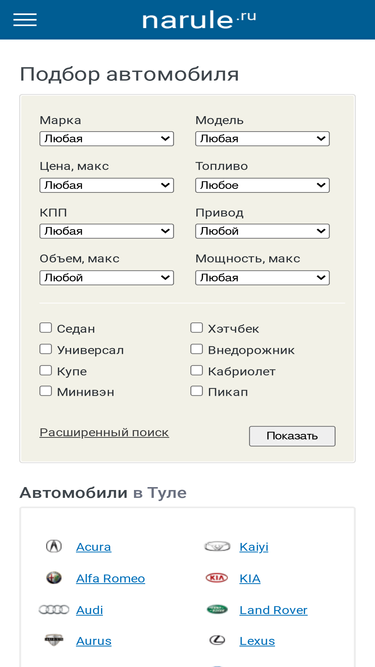This screenshot has height=667, width=375.
Task: Click the Lexus logo icon
Action: point(217,640)
